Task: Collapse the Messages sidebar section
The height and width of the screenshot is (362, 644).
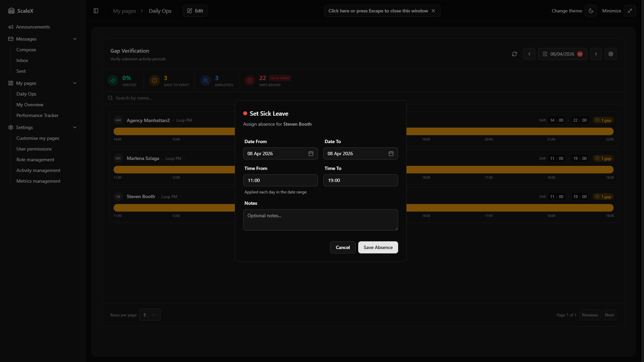Action: [x=75, y=39]
